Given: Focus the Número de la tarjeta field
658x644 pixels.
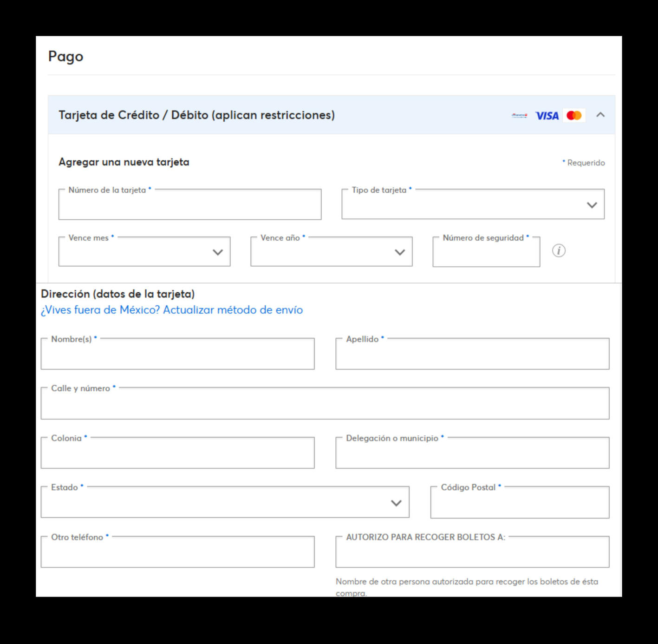Looking at the screenshot, I should [190, 204].
